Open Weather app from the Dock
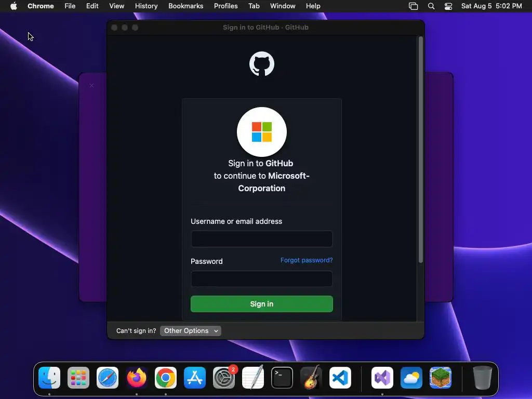 411,378
